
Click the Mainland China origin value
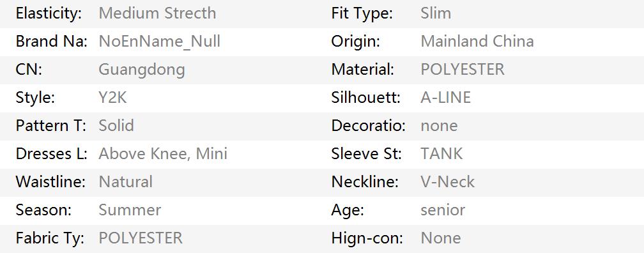(x=477, y=41)
